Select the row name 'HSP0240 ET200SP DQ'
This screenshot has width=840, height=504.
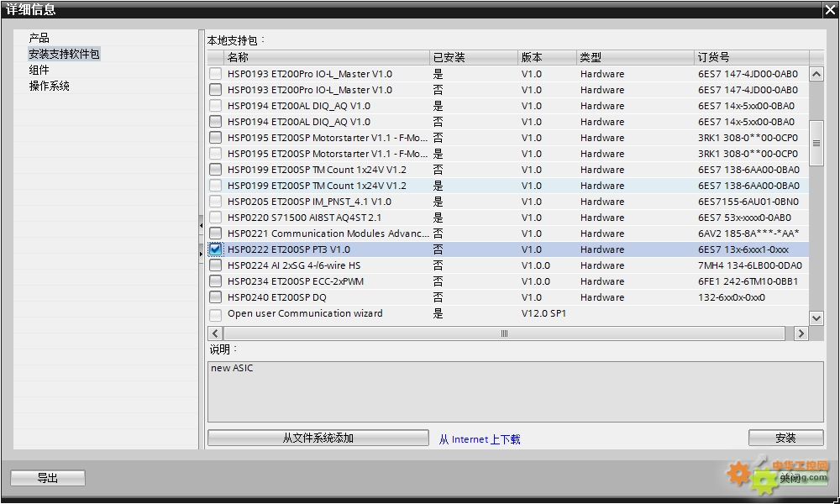coord(277,297)
